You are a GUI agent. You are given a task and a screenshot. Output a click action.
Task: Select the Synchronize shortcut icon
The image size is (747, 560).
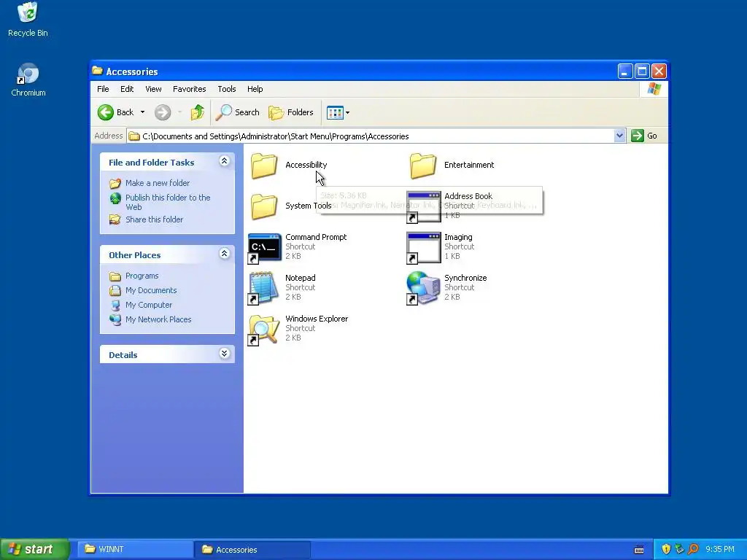coord(423,288)
